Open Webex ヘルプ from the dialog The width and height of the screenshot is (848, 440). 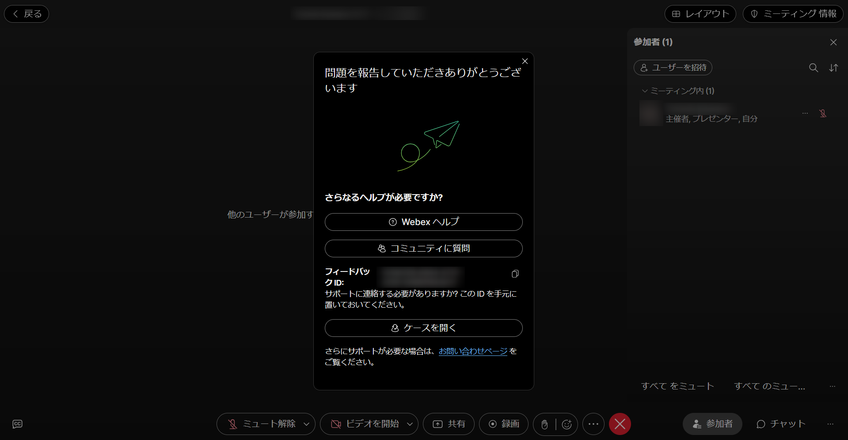pos(423,222)
